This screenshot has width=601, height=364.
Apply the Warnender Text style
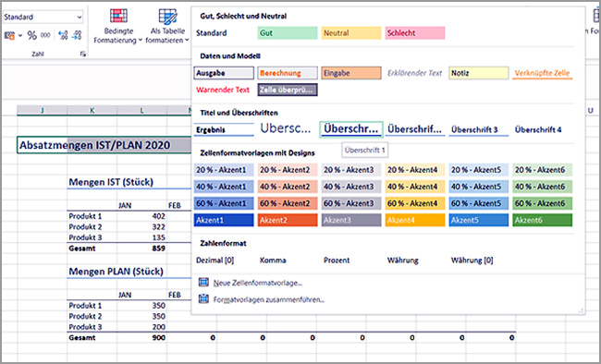click(x=224, y=90)
